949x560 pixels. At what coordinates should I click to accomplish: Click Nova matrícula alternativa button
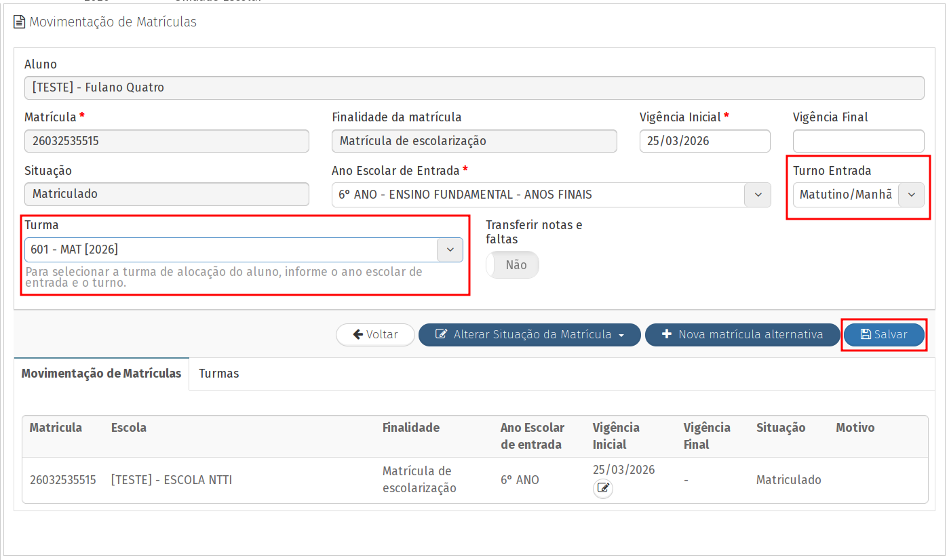click(x=742, y=335)
